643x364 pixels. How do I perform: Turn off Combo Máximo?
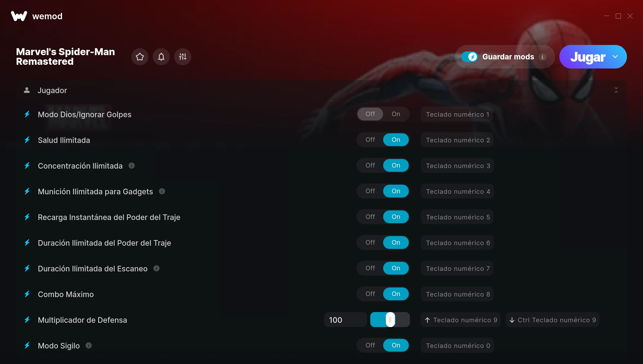[x=370, y=294]
